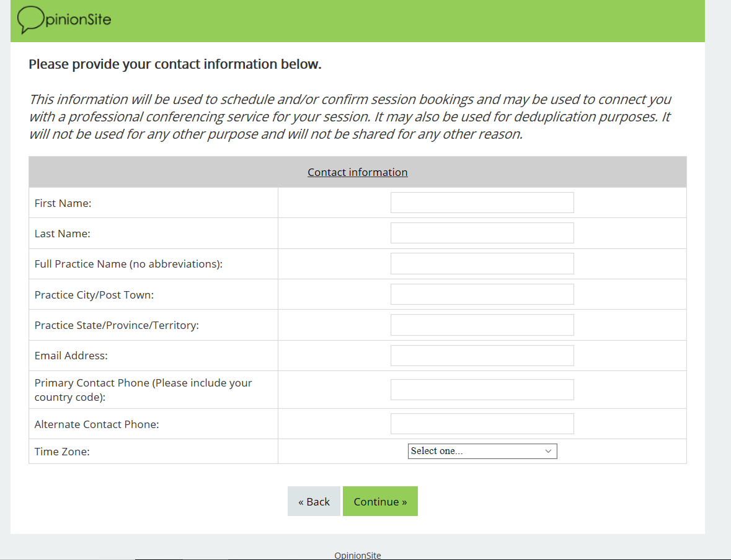Click the Primary Contact Phone label text
Screen dimensions: 731x560
click(143, 390)
